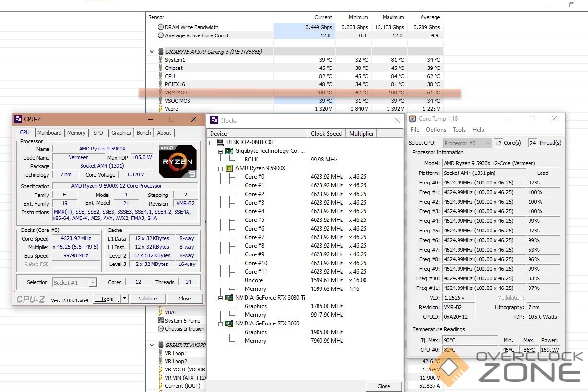Click the Clocks window title icon
Screen dimensions: 588x392
tap(214, 121)
